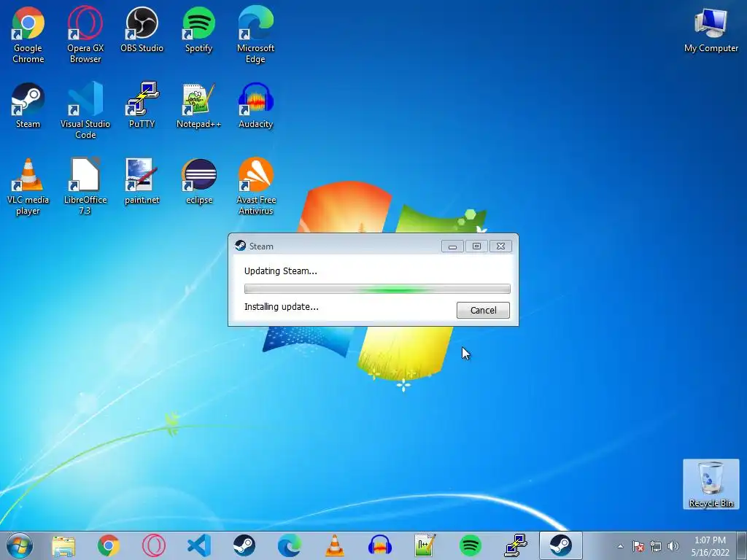
Task: Click the 'Installing update...' status text
Action: [x=282, y=307]
